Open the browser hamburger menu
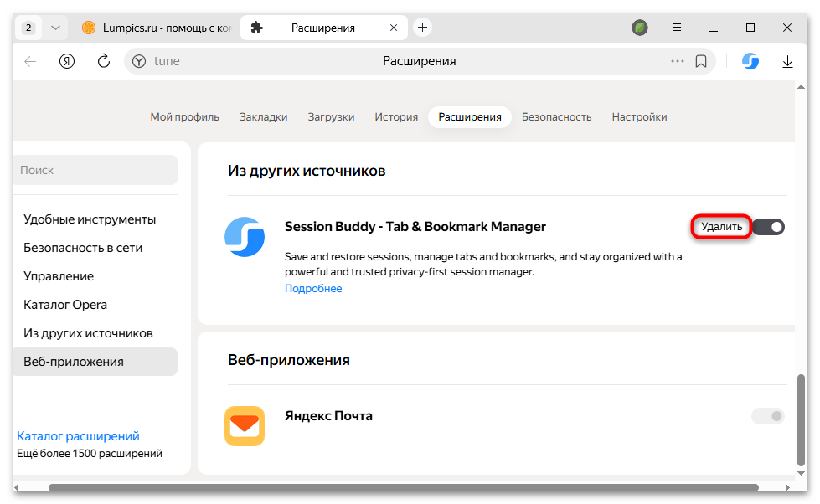820x504 pixels. pos(677,27)
